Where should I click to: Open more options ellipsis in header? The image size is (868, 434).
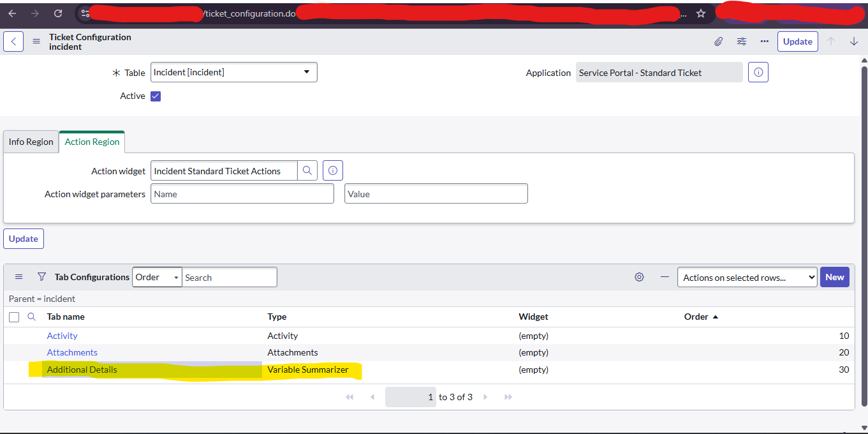pyautogui.click(x=765, y=41)
